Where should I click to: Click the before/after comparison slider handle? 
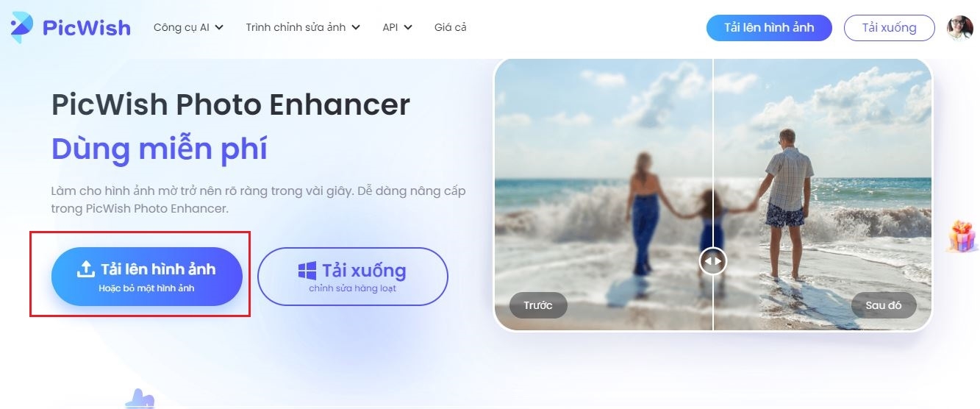(x=713, y=261)
